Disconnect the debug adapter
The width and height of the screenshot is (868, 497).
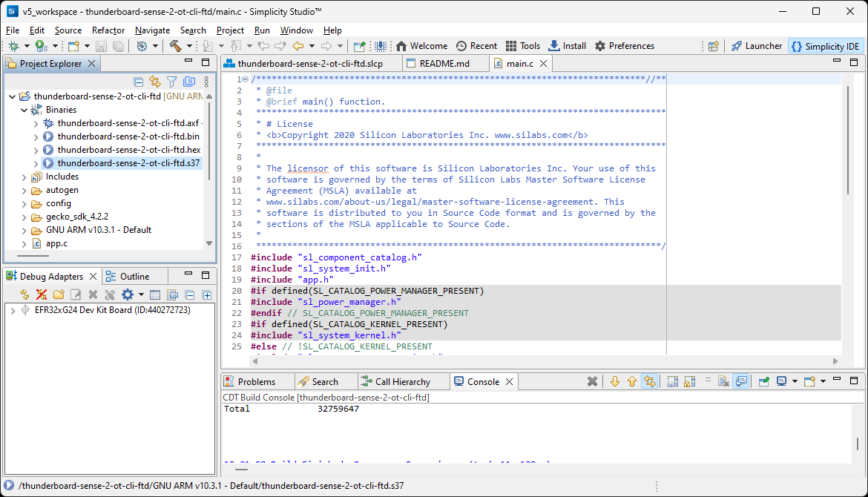tap(42, 294)
